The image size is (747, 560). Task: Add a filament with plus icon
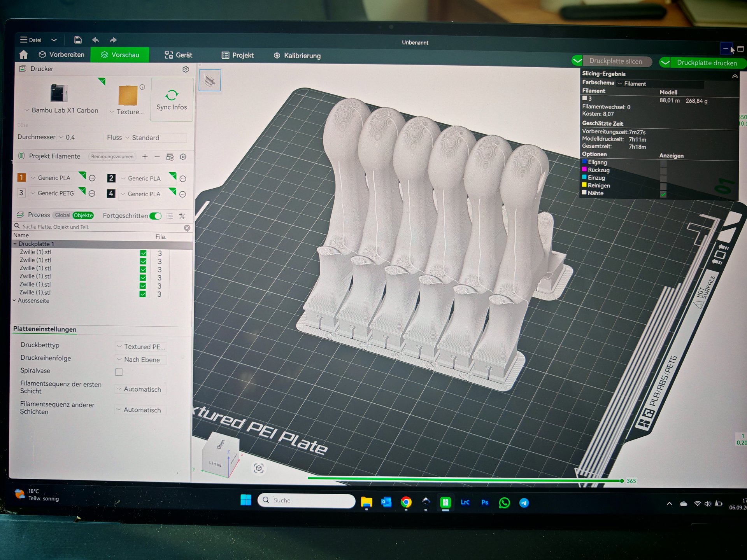click(145, 157)
